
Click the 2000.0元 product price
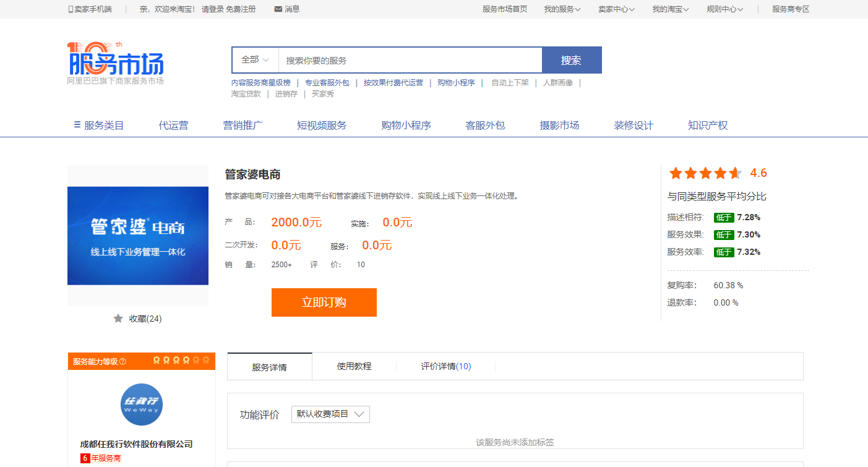[x=297, y=223]
